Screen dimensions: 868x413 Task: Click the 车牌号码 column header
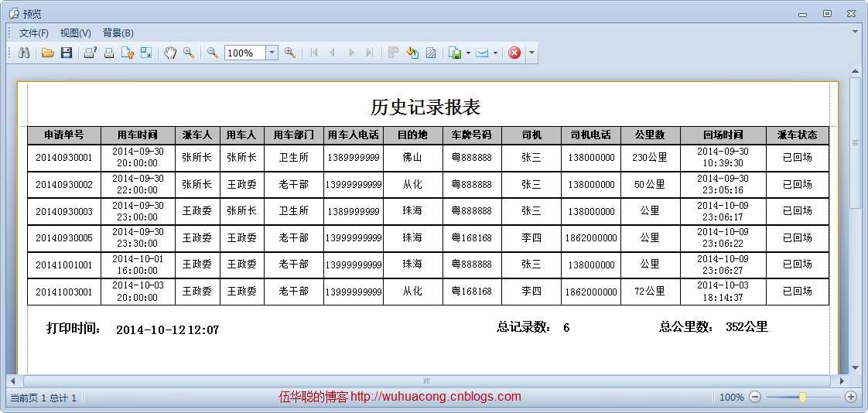point(472,135)
